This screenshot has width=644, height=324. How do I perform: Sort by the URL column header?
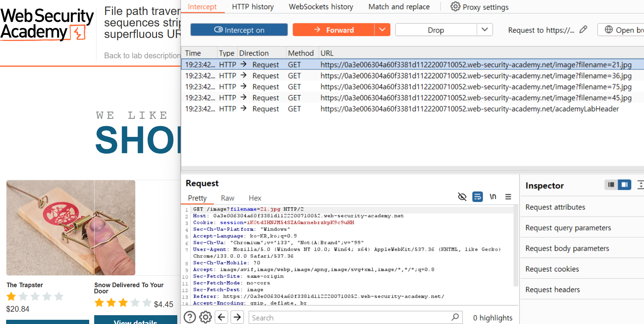(481, 53)
